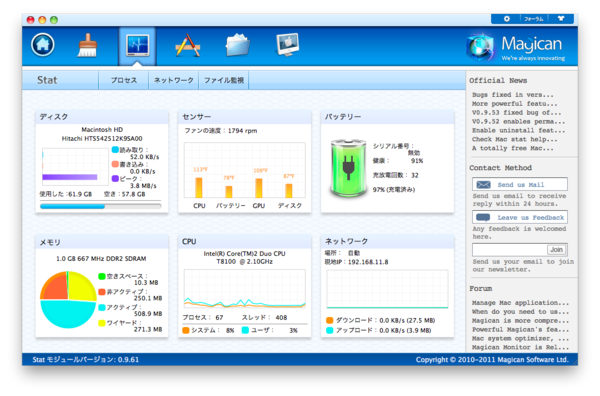600x396 pixels.
Task: Click the T-shirt skin icon
Action: click(561, 18)
